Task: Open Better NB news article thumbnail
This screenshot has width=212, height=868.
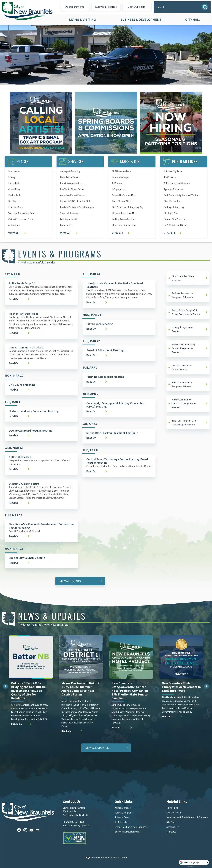Action: 31,657
